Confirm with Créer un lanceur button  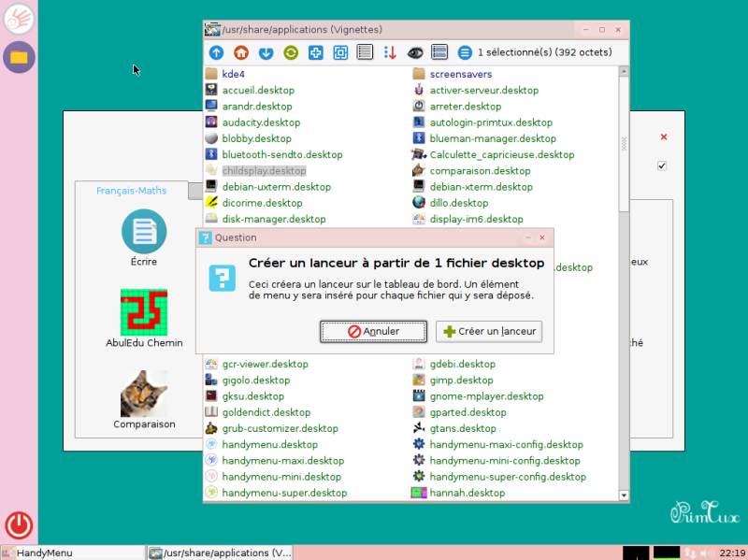pyautogui.click(x=489, y=332)
